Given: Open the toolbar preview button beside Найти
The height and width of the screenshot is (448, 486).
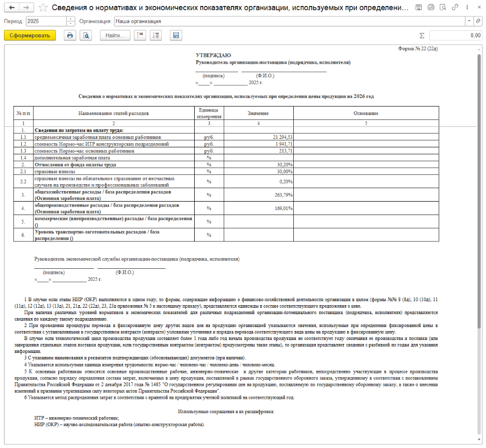Looking at the screenshot, I should tap(86, 35).
